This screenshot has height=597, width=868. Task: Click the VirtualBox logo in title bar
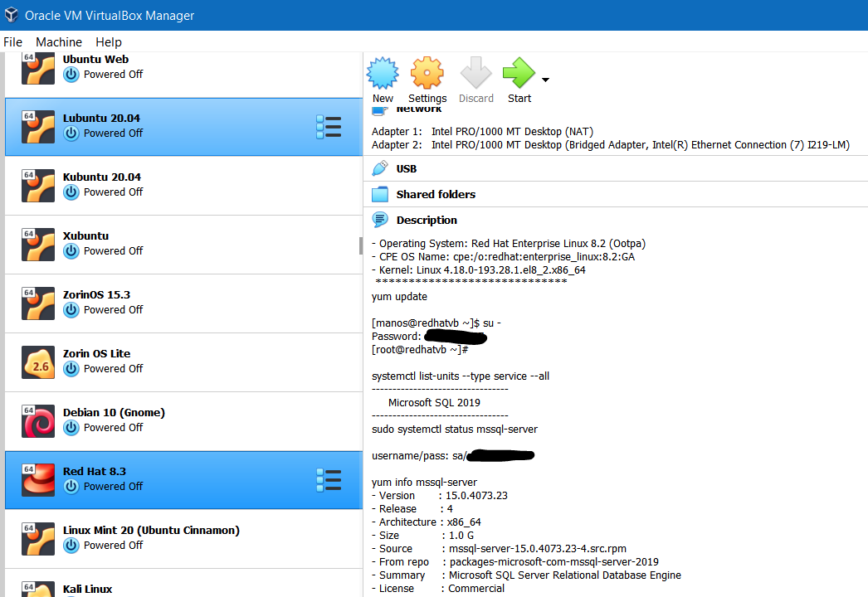(x=11, y=15)
